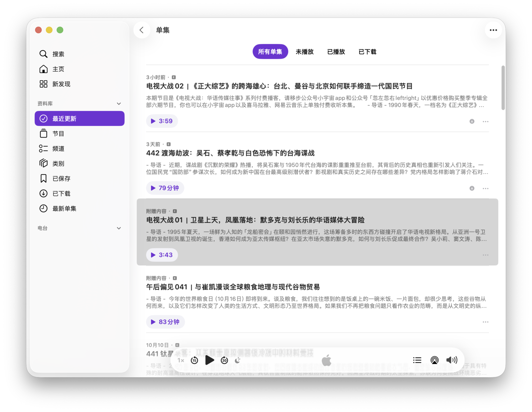Screen dimensions: 532x412
Task: Open 已保存 in the sidebar
Action: pos(62,179)
